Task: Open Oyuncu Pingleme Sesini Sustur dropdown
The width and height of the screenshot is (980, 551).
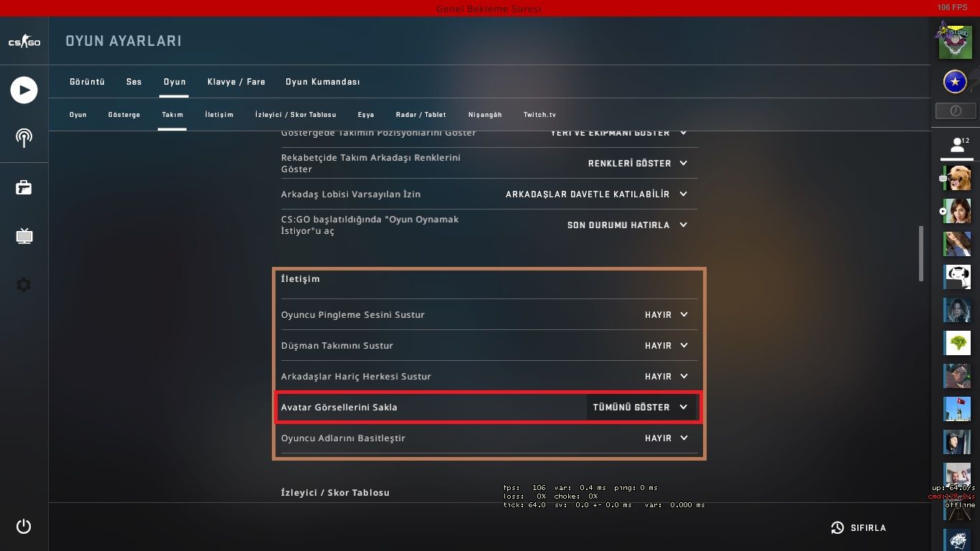Action: click(666, 315)
